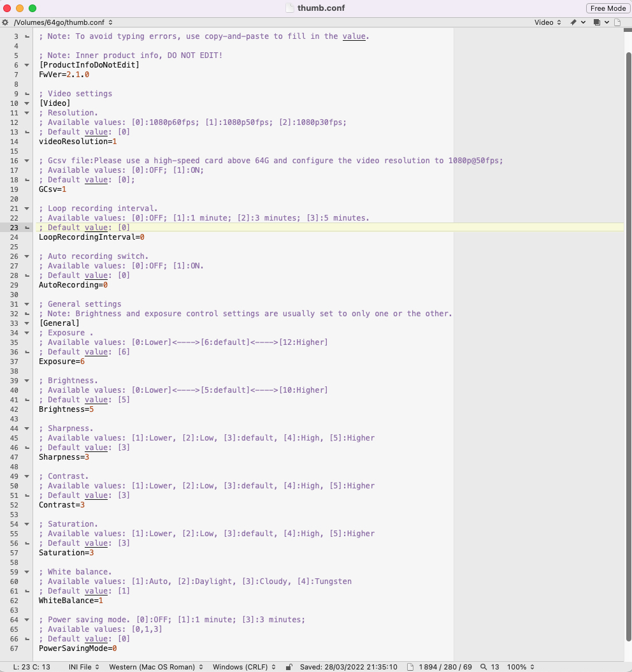Click the thumb.conf window title
Image resolution: width=632 pixels, height=672 pixels.
coord(321,8)
